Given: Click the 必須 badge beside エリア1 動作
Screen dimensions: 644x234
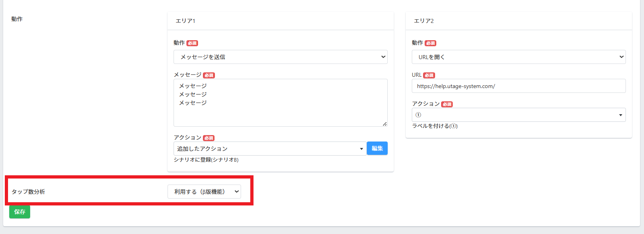Looking at the screenshot, I should click(x=192, y=43).
